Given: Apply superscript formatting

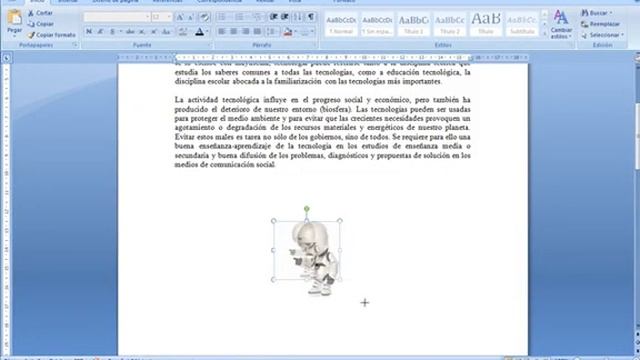Looking at the screenshot, I should click(x=153, y=32).
